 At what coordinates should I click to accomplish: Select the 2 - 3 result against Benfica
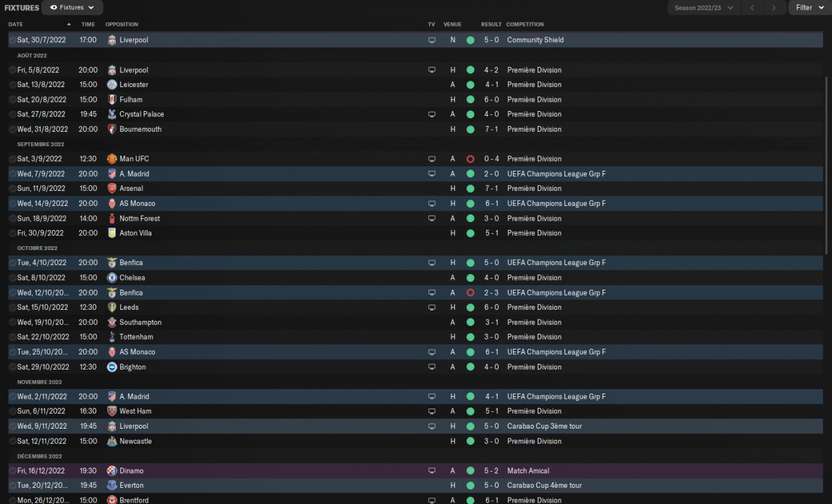click(491, 293)
